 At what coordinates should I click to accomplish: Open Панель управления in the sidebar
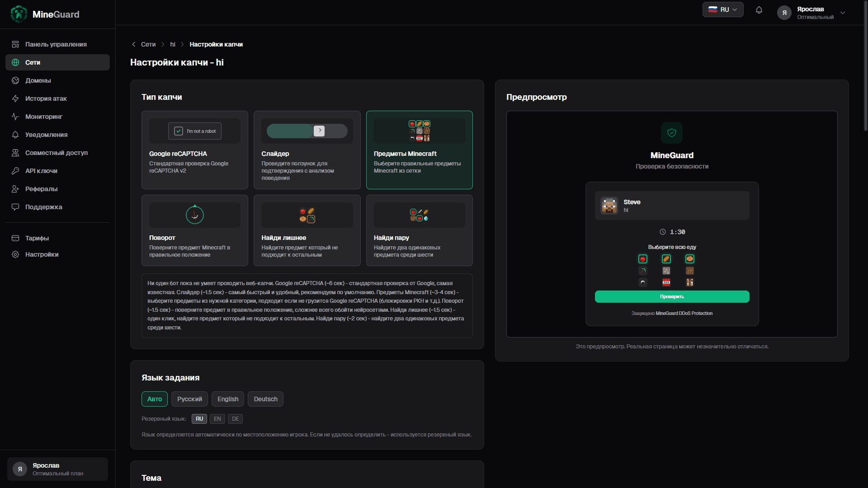click(x=57, y=44)
